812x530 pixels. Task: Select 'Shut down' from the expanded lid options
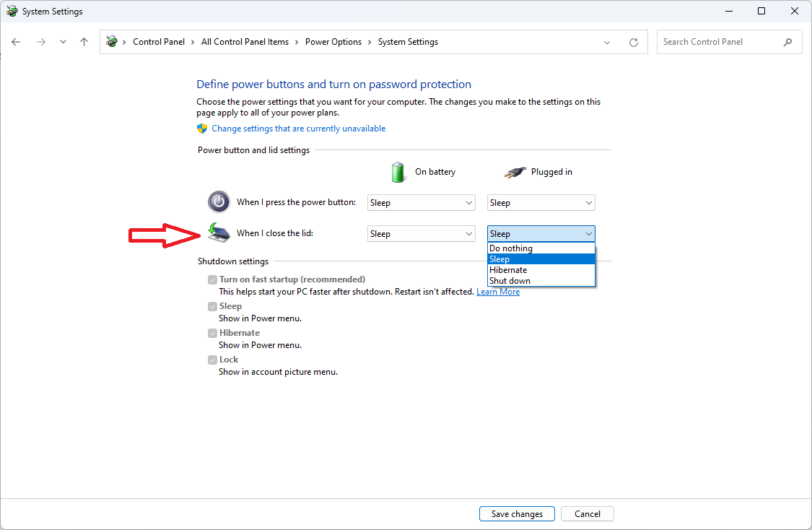[510, 280]
